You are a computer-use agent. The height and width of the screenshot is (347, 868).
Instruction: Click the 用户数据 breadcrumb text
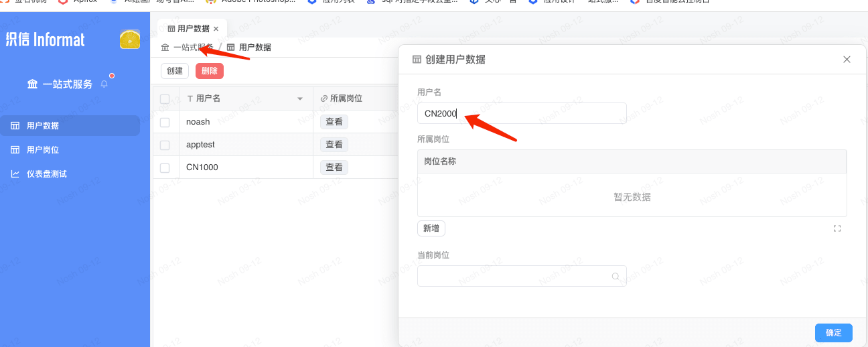coord(255,48)
